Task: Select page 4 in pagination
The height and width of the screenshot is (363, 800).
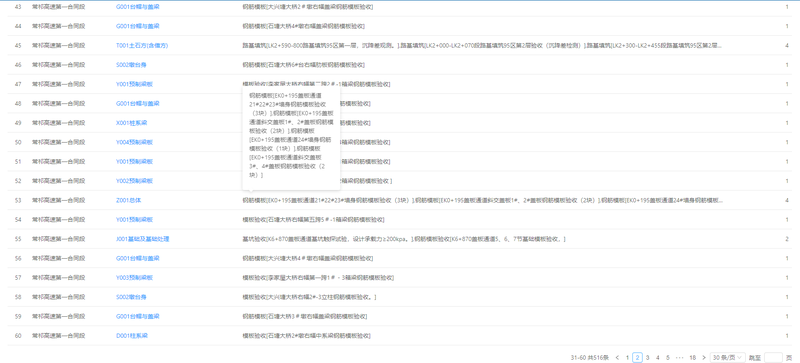Action: (x=658, y=357)
